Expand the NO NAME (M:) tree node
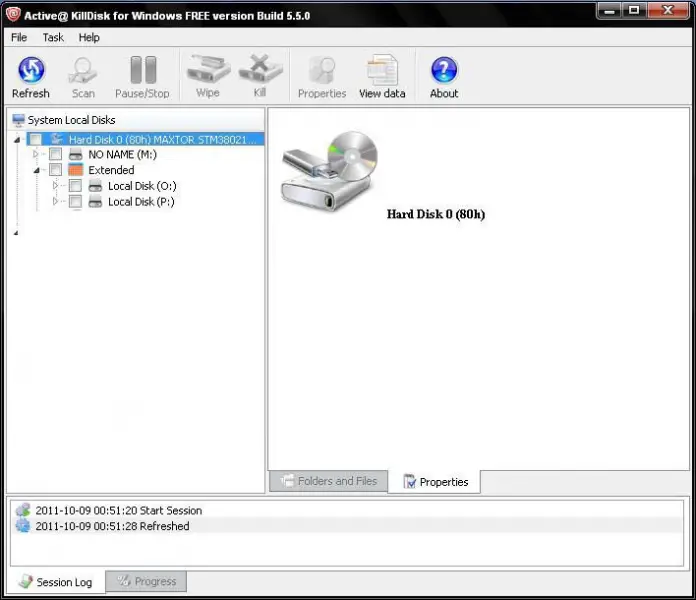696x600 pixels. (36, 154)
